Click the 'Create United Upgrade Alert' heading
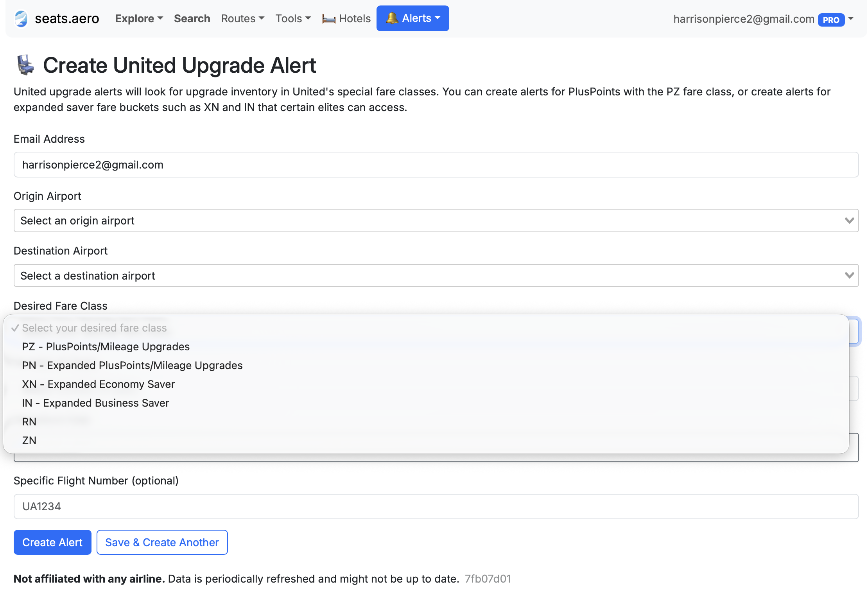The width and height of the screenshot is (868, 599). (179, 65)
